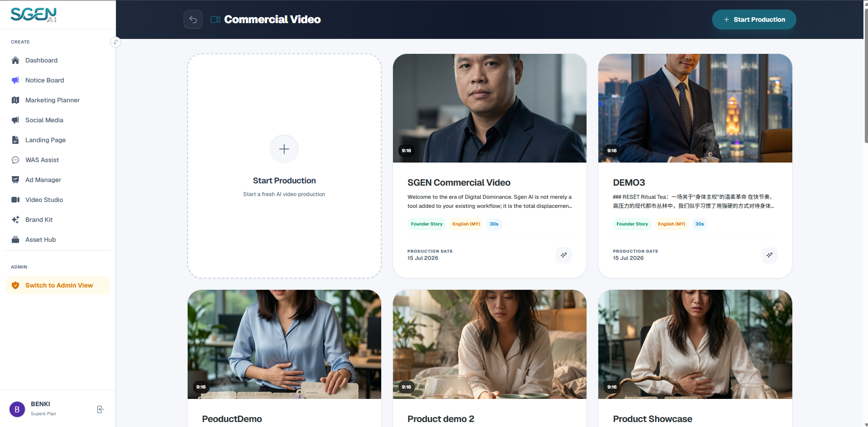Click Switch to Admin View
The height and width of the screenshot is (427, 868).
point(58,285)
